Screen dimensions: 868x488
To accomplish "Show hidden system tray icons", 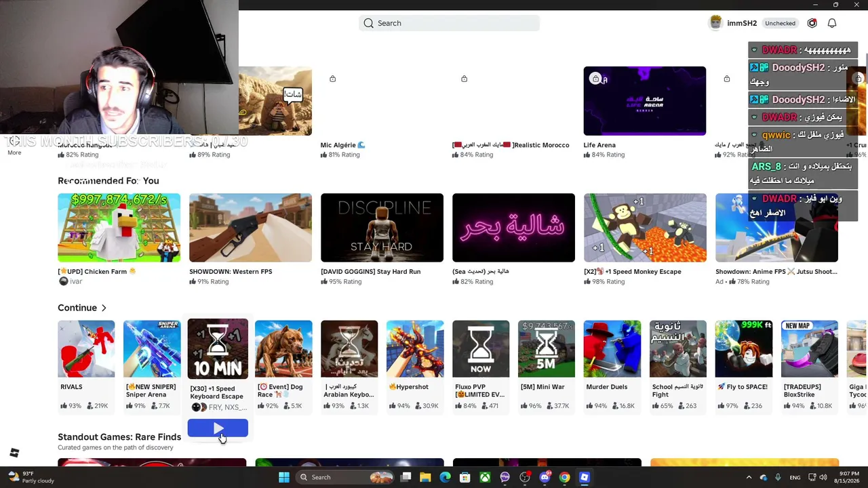I will point(749,477).
